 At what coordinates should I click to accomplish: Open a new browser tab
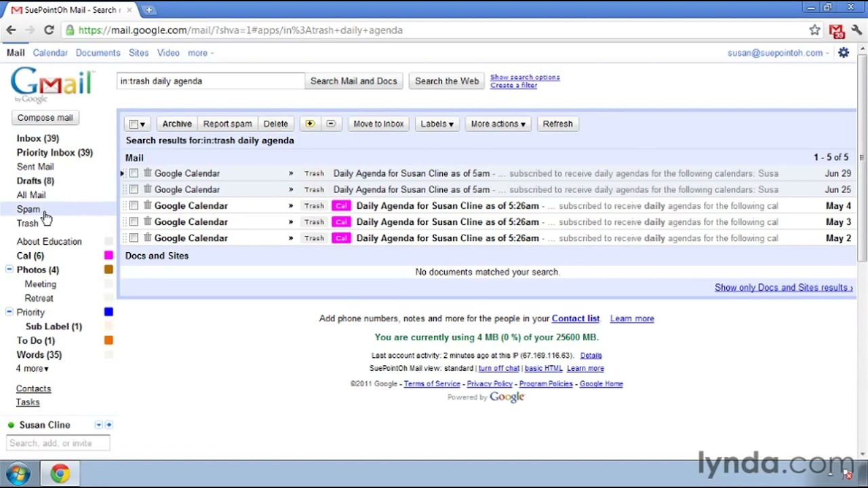point(149,9)
